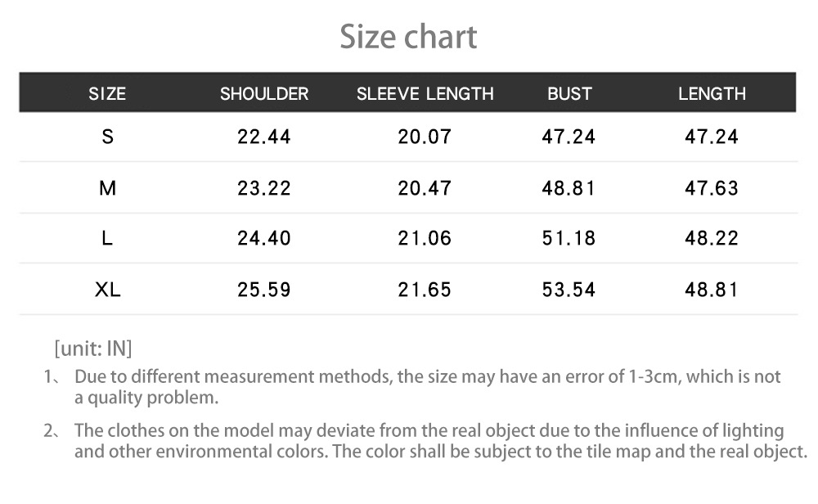Click the SIZE column header
The width and height of the screenshot is (818, 504).
107,94
